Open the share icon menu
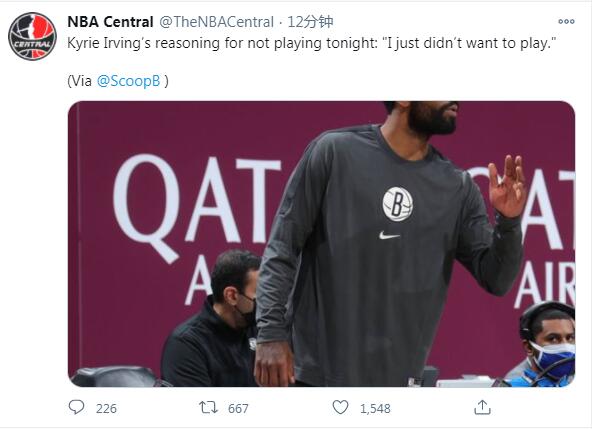 (x=482, y=407)
